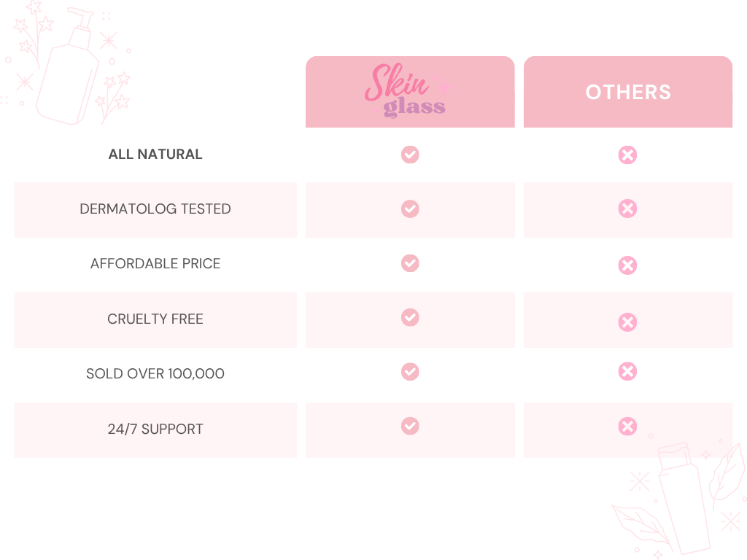The image size is (747, 560).
Task: Select the 24/7 Support X icon
Action: [x=627, y=427]
